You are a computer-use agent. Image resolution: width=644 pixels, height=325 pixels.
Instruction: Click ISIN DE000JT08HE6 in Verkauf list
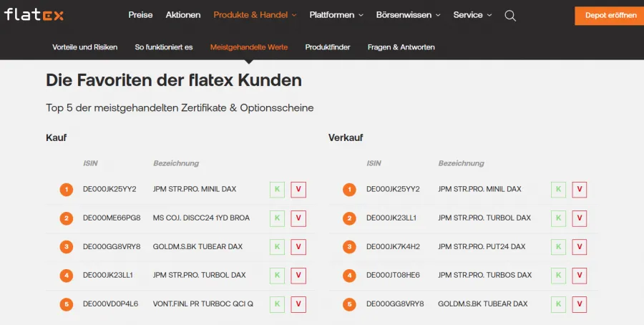[x=393, y=275]
